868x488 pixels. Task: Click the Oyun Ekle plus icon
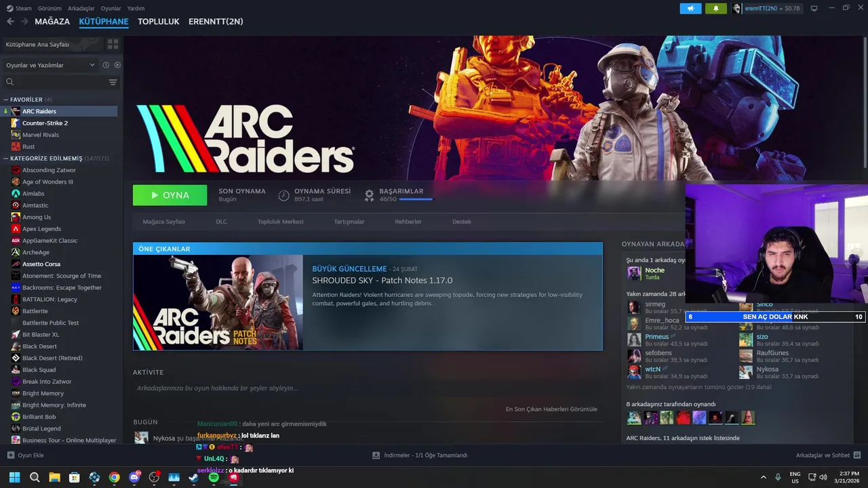coord(10,455)
